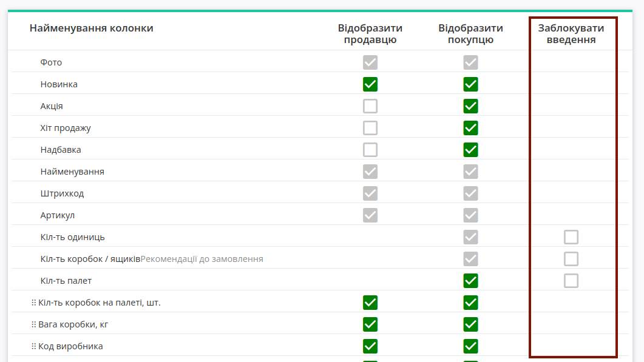The width and height of the screenshot is (644, 362).
Task: Enable Хіт продажу for the seller column
Action: click(x=370, y=128)
